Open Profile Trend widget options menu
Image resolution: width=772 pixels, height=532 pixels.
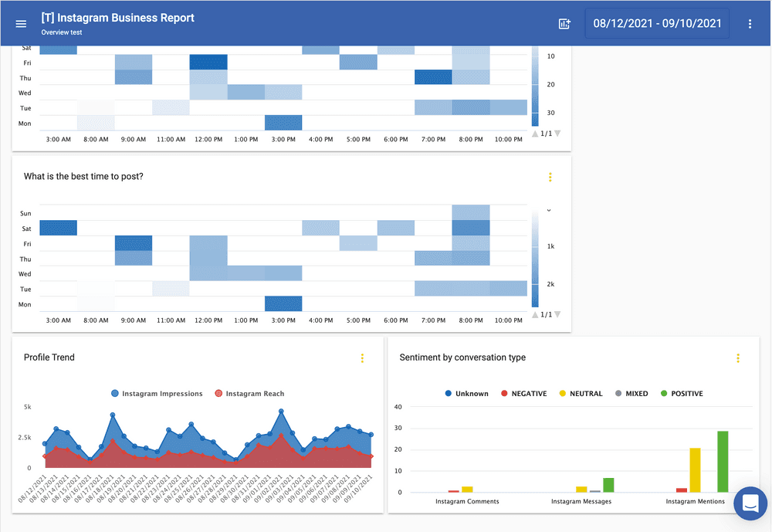pyautogui.click(x=362, y=358)
